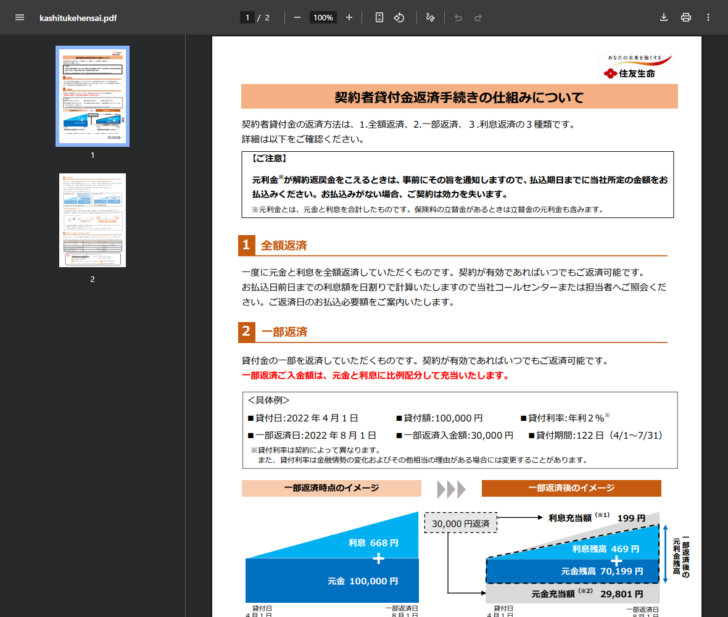Click the zoom out minus icon

(x=297, y=18)
